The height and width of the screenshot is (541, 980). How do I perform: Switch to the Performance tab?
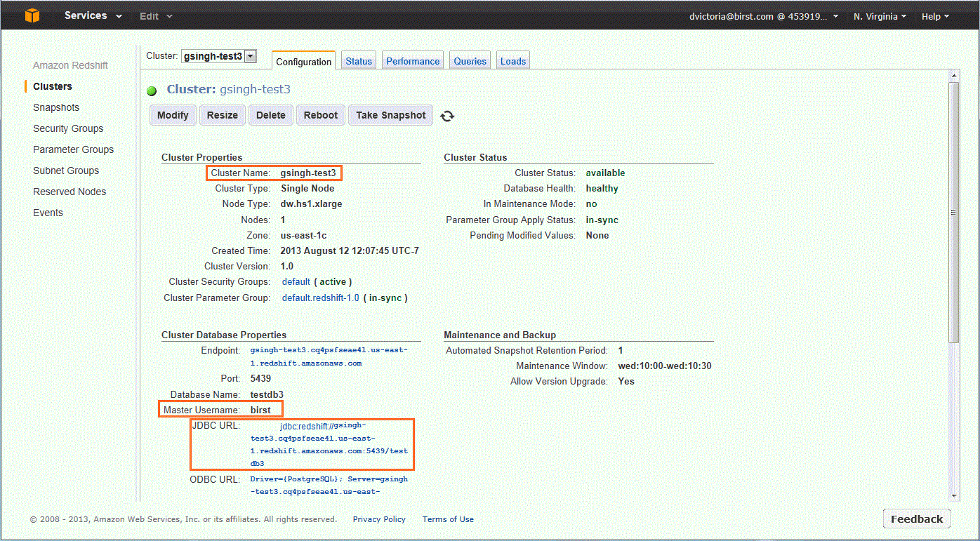click(413, 61)
